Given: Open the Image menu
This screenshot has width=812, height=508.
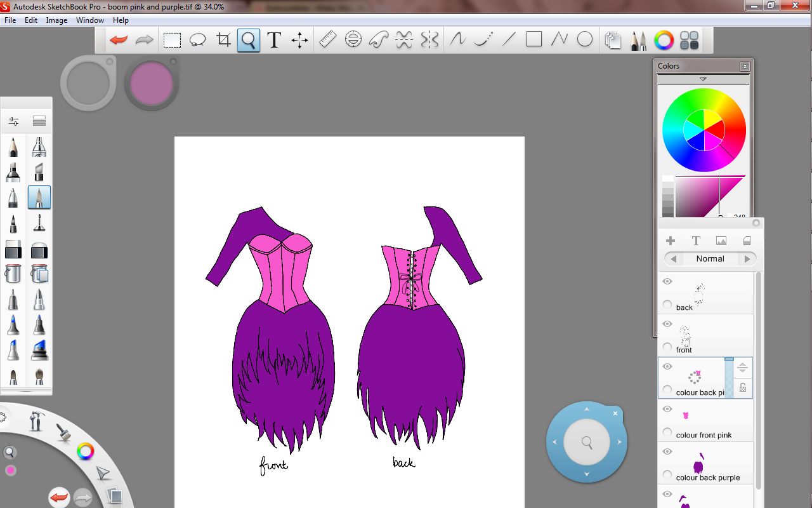Looking at the screenshot, I should [x=56, y=20].
